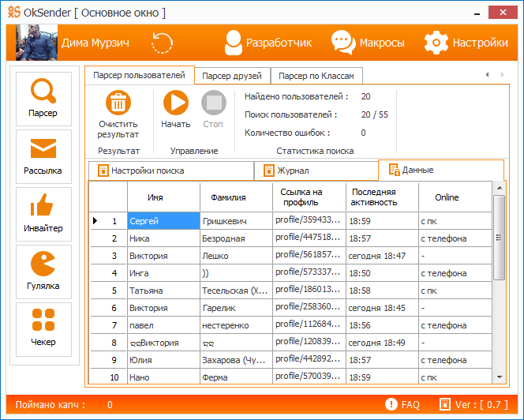Open the Настройки поиска tab
This screenshot has width=524, height=420.
coord(171,171)
